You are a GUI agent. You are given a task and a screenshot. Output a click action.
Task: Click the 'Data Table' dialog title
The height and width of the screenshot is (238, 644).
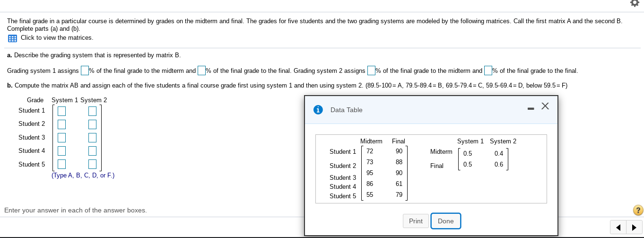[x=347, y=110]
